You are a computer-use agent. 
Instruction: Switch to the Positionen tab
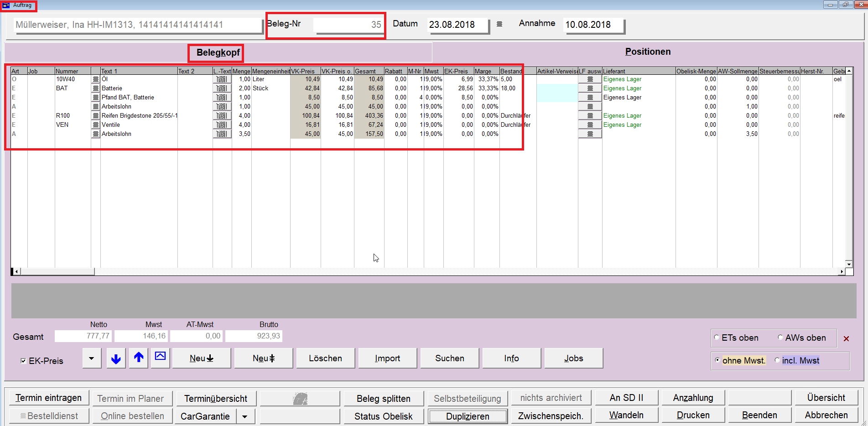click(x=648, y=52)
